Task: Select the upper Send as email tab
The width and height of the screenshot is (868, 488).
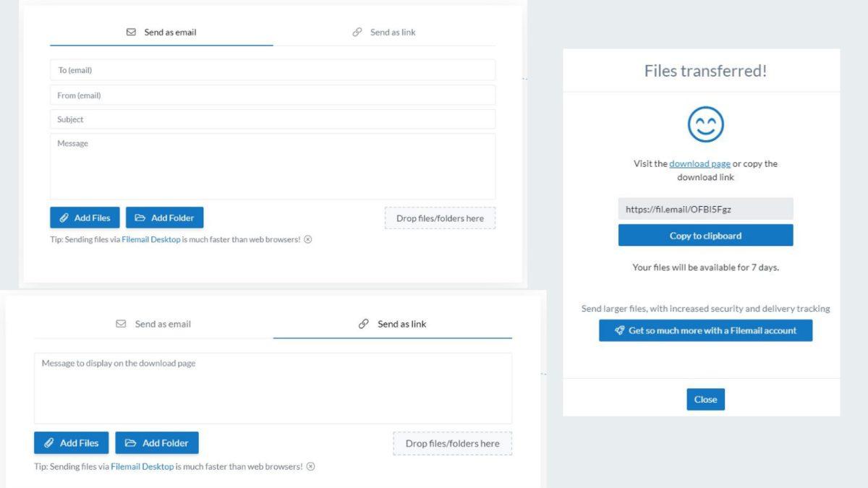Action: 161,33
